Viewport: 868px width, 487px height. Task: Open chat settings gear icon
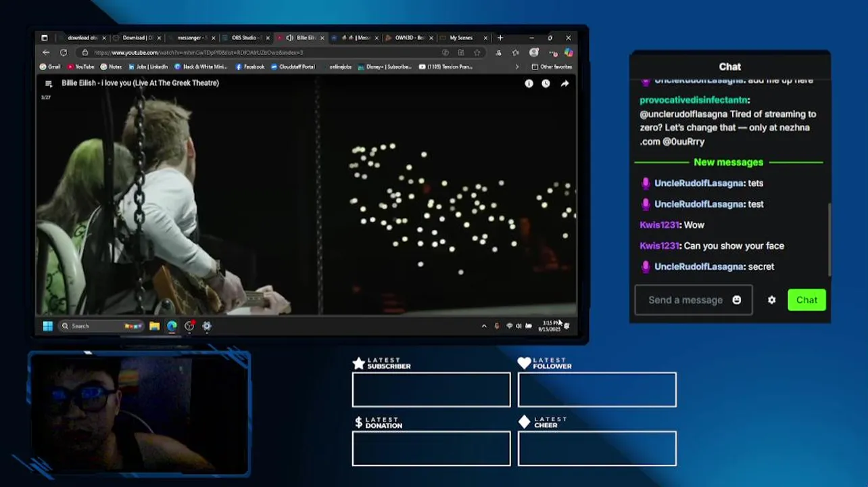click(x=771, y=300)
